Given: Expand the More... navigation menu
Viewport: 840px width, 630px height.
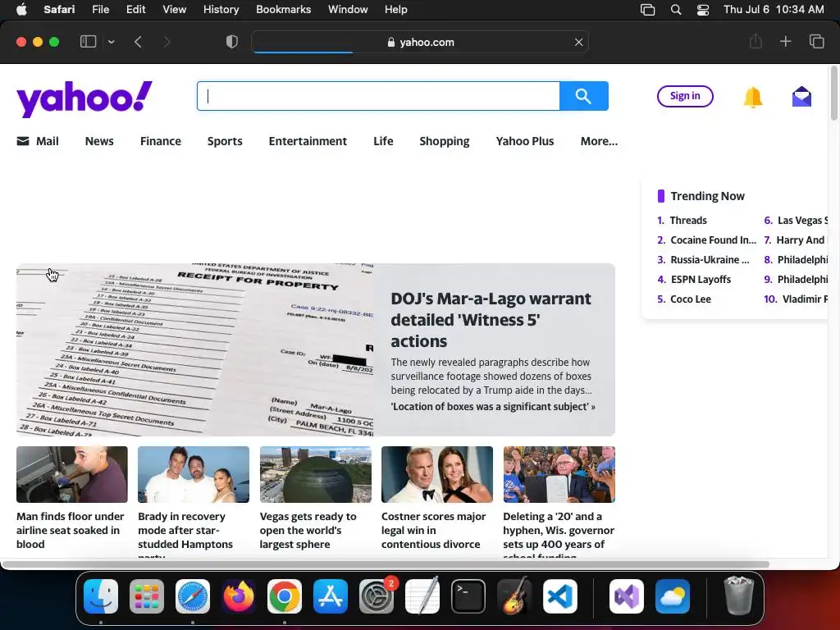Looking at the screenshot, I should (599, 141).
